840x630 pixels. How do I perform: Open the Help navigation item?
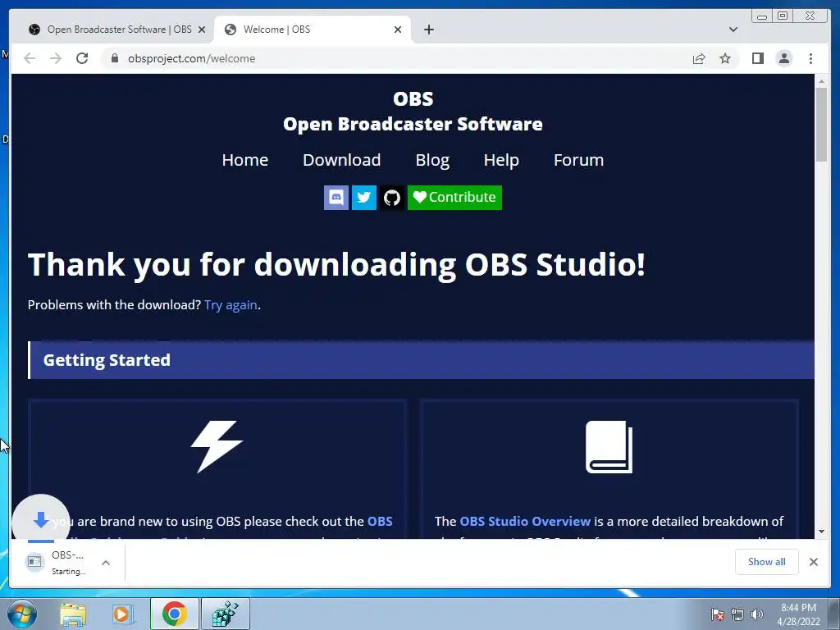coord(501,160)
